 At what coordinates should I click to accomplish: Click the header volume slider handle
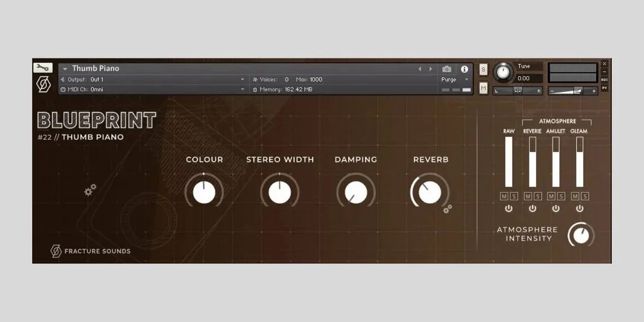pyautogui.click(x=578, y=91)
